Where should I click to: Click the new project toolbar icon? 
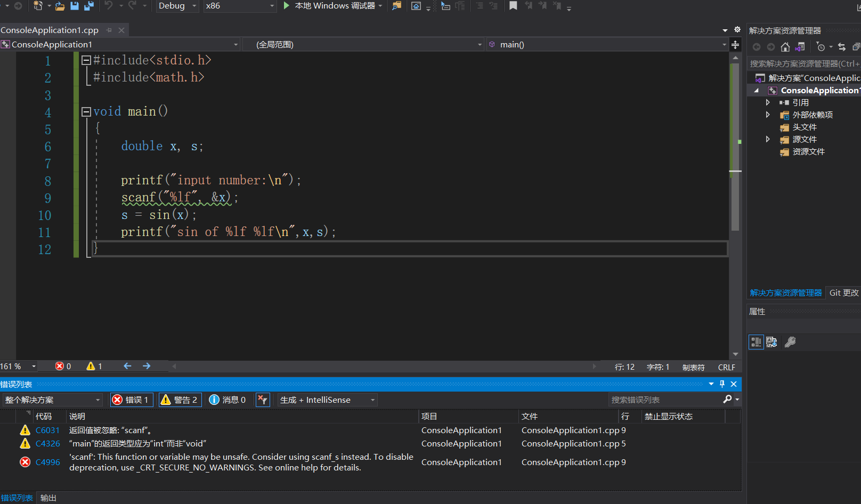(38, 6)
